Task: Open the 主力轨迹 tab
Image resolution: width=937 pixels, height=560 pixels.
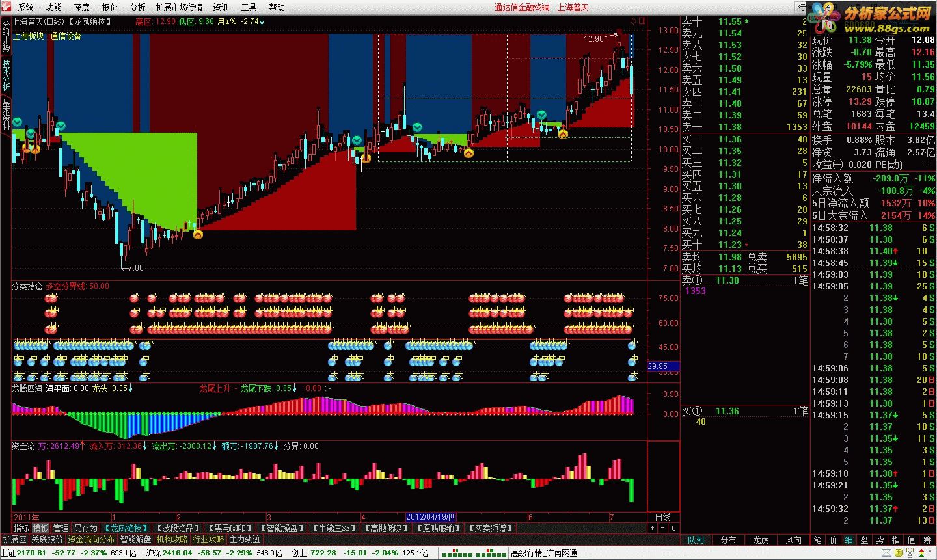Action: tap(245, 539)
